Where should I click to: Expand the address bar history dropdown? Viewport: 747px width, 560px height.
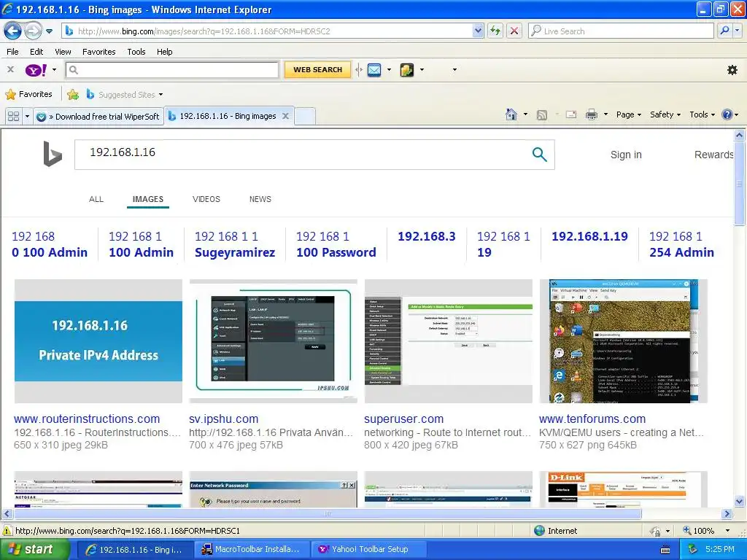tap(479, 31)
